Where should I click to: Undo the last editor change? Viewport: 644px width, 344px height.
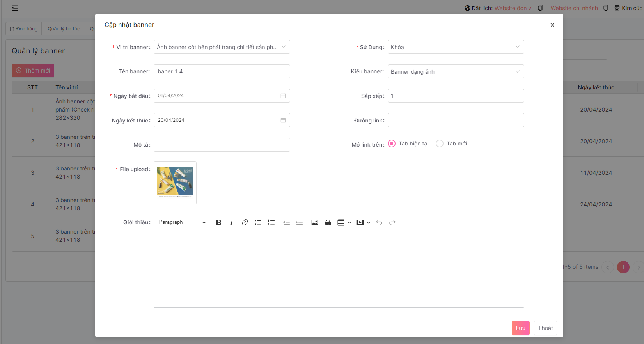[x=379, y=222]
